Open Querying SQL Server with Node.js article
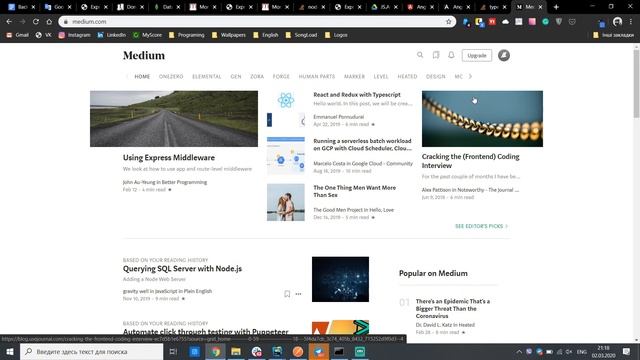Screen dimensions: 640x360 pyautogui.click(x=182, y=269)
